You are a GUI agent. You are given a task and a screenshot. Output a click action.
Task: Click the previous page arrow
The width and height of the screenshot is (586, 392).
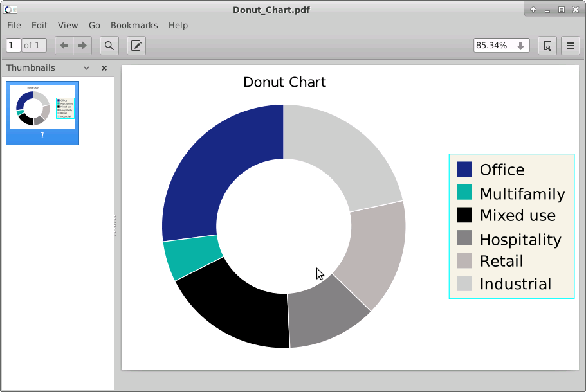point(64,45)
